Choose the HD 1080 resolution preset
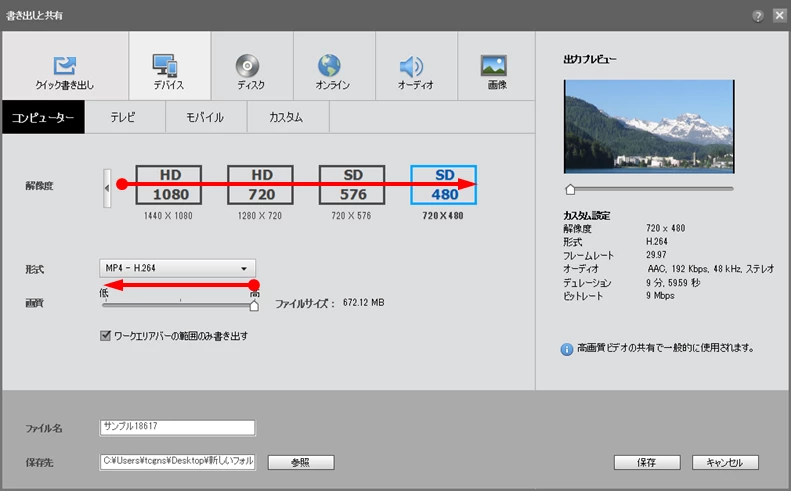Screen dimensions: 791x491 (168, 185)
